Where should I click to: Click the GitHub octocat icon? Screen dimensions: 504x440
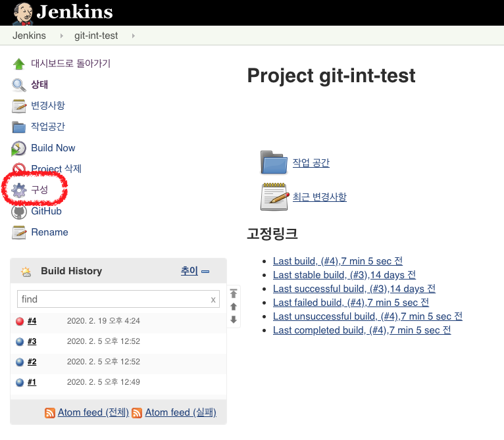(19, 212)
